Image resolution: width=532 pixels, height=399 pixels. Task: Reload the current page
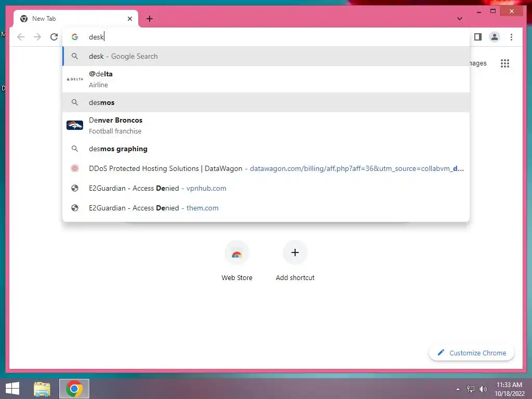54,37
